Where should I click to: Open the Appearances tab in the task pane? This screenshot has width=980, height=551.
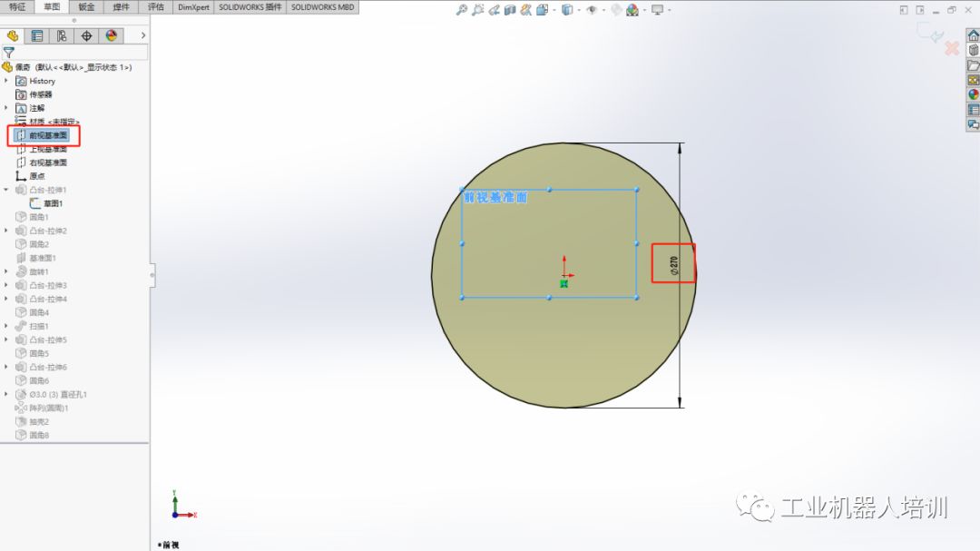(974, 94)
